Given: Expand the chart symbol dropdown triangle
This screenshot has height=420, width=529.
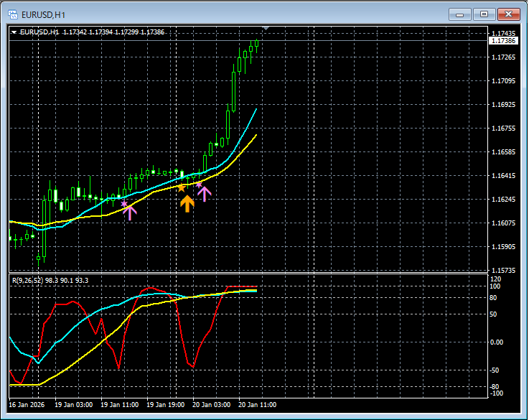Looking at the screenshot, I should click(x=14, y=32).
